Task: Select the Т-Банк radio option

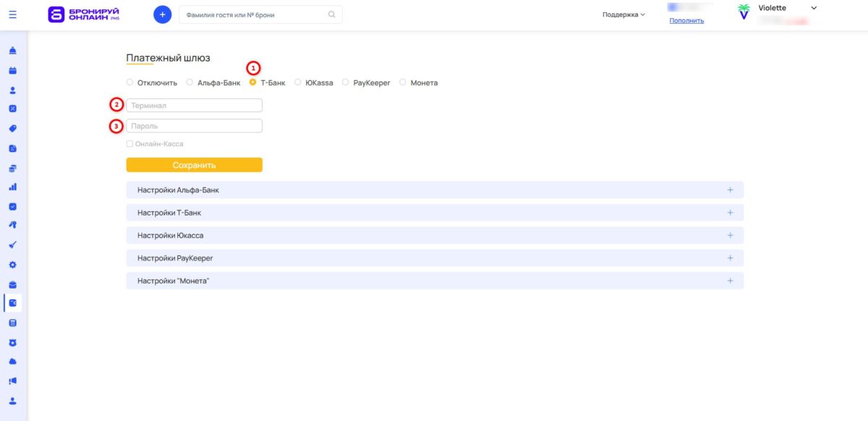Action: [252, 82]
